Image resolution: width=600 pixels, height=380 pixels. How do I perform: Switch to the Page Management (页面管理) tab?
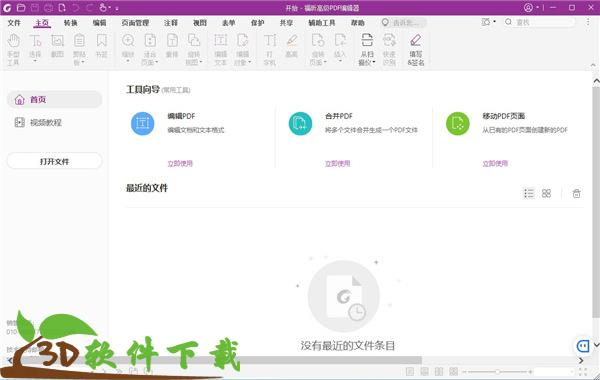point(135,23)
